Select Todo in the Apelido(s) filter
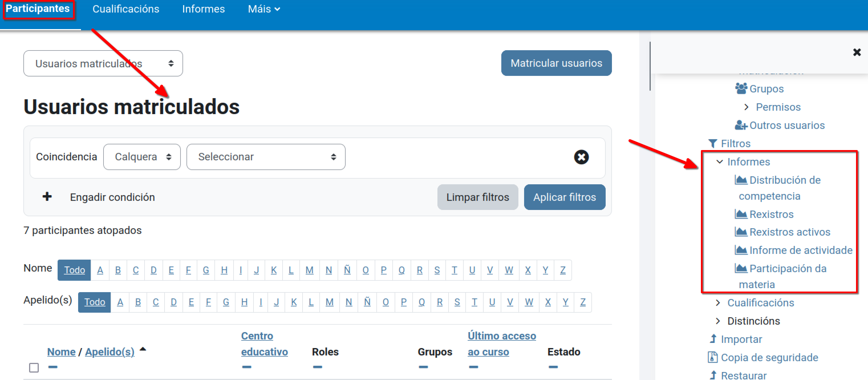This screenshot has width=868, height=380. pos(94,302)
